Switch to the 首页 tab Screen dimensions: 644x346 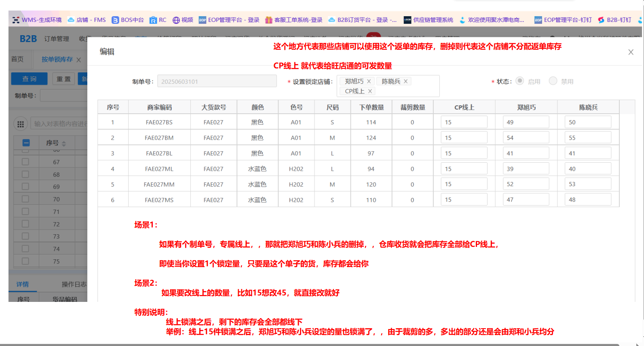17,59
